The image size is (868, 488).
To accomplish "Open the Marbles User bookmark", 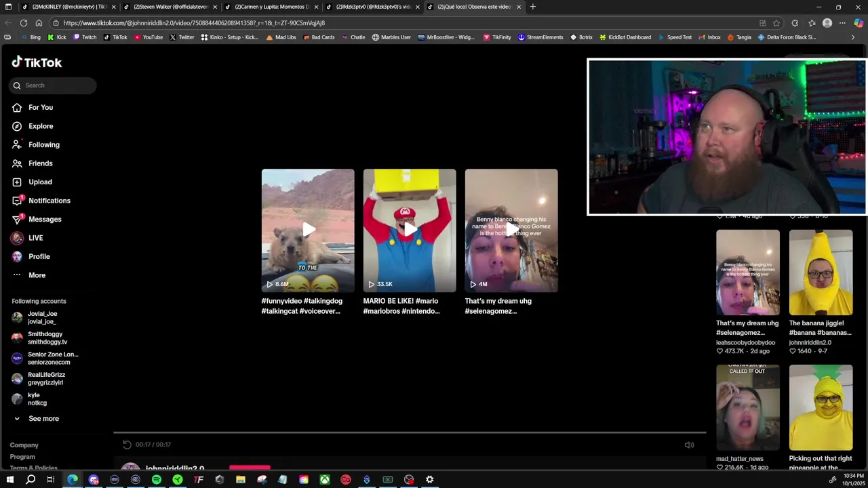I will 391,37.
